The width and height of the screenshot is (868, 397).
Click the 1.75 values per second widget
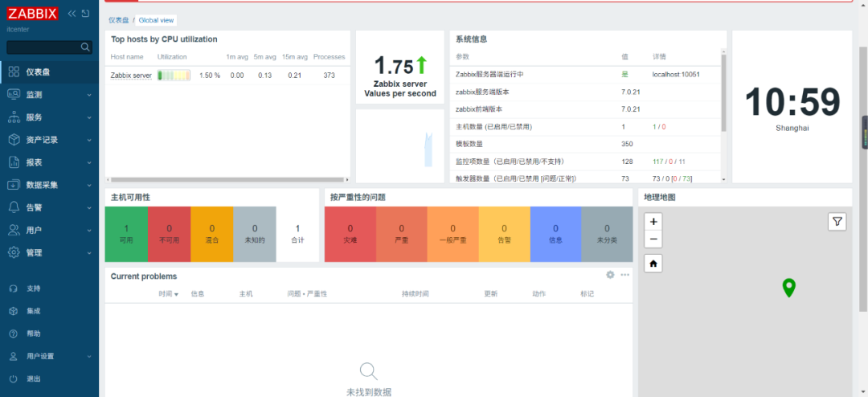click(x=400, y=67)
